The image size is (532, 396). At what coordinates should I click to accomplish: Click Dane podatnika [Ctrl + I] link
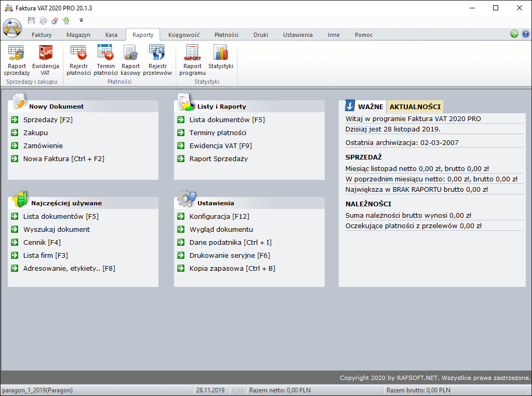pos(230,242)
